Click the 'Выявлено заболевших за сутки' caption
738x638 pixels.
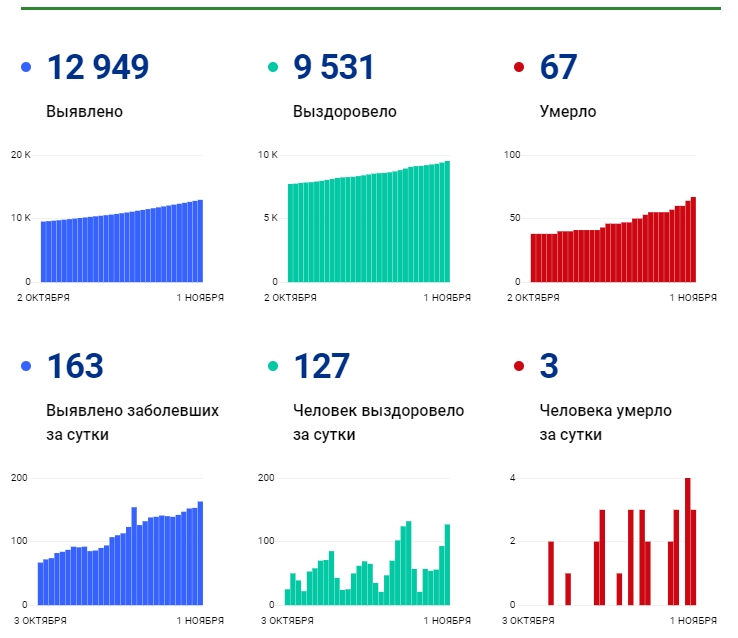tap(132, 422)
